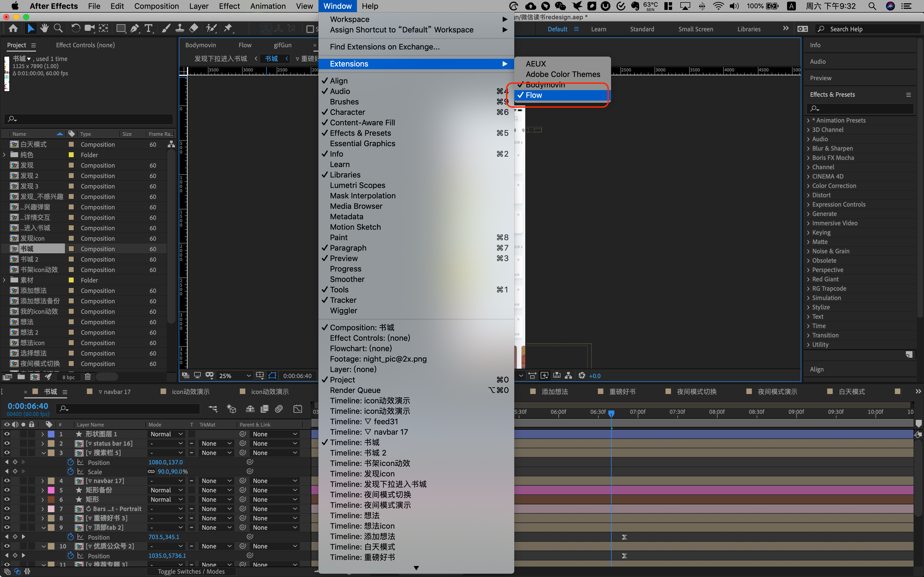Select the Type text tool
Image resolution: width=924 pixels, height=577 pixels.
tap(148, 28)
